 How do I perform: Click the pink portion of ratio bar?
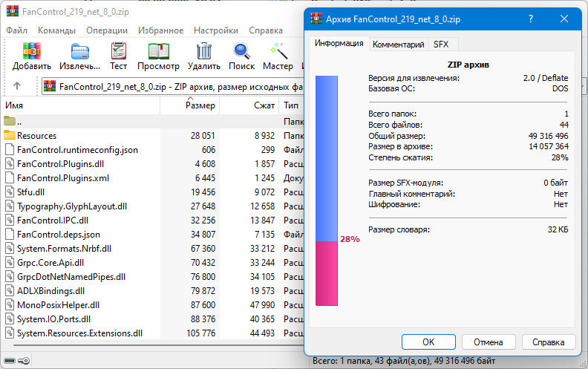point(327,273)
